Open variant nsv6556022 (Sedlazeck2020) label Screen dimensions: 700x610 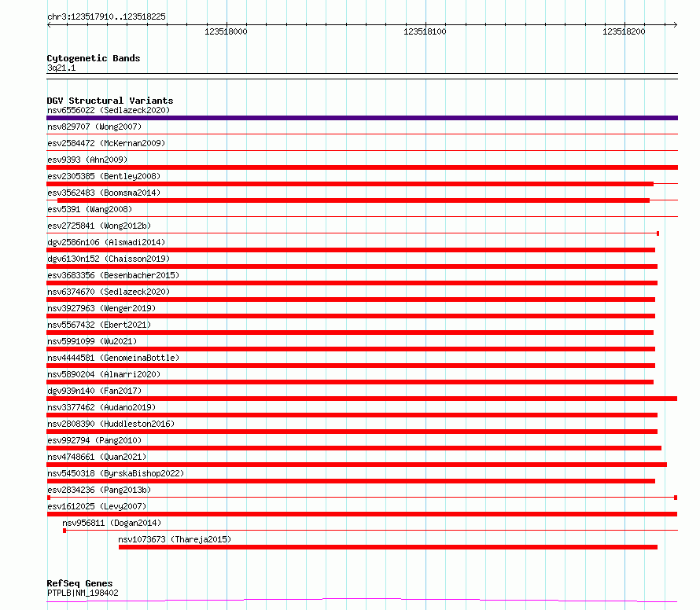click(x=109, y=110)
